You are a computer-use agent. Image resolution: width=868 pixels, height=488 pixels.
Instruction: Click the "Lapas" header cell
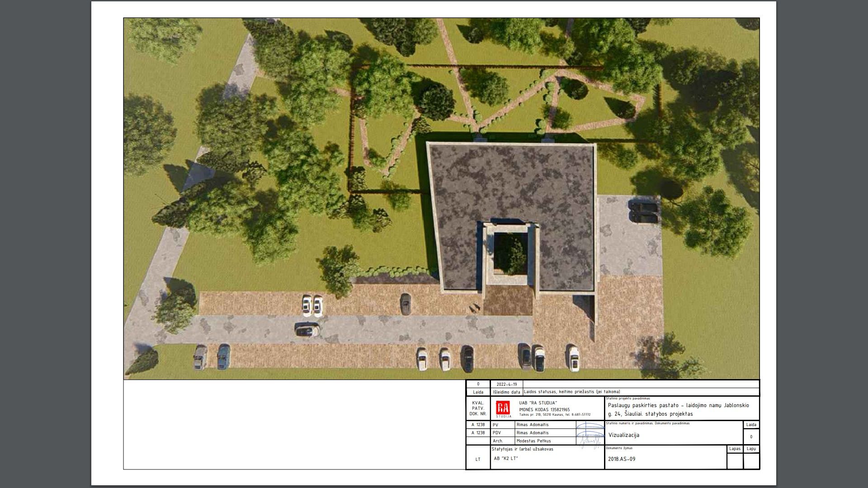735,449
